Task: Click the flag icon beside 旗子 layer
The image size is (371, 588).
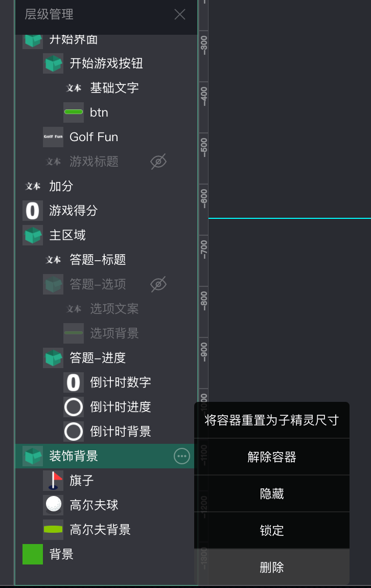Action: (x=53, y=481)
